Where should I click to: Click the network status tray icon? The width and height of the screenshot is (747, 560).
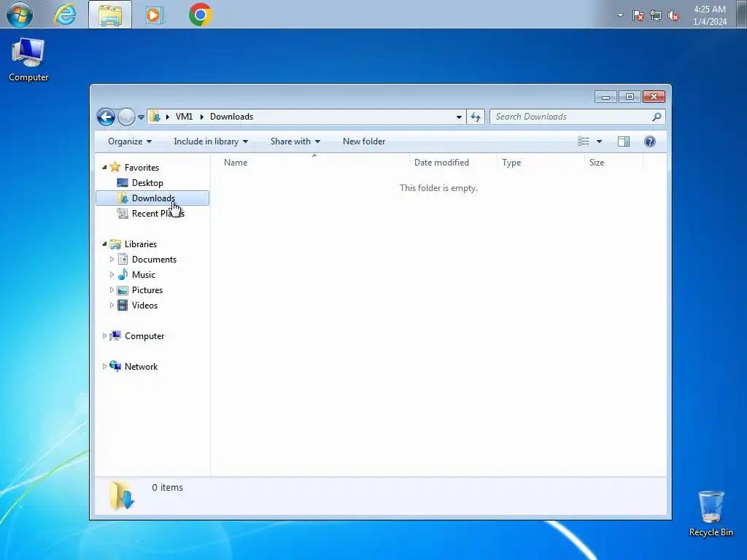coord(656,16)
